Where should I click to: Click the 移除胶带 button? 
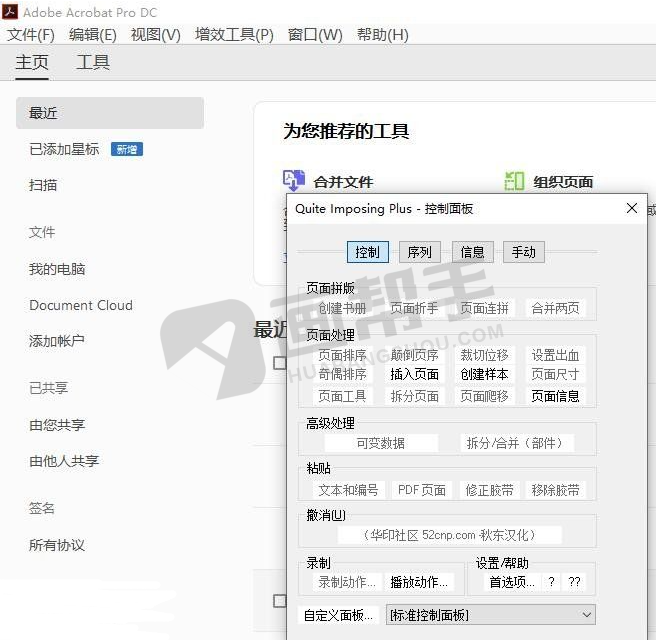(555, 490)
